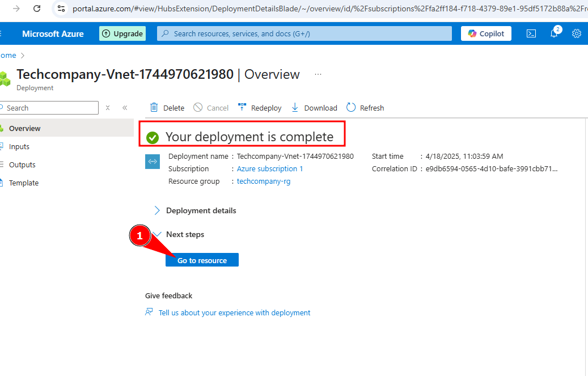
Task: Open the notifications bell
Action: coord(554,33)
